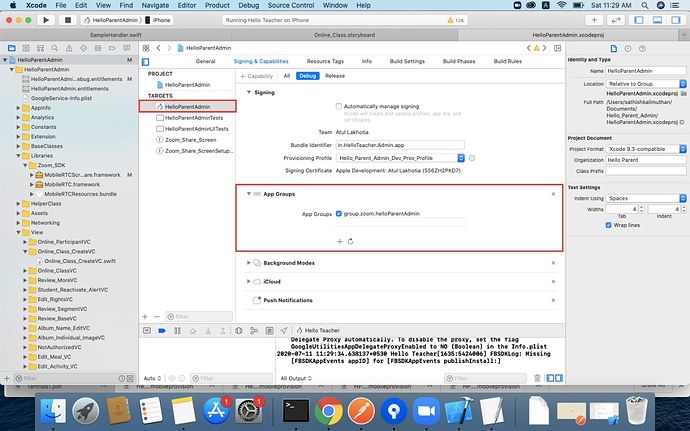Toggle the debug area panel button
The image size is (690, 431).
(x=657, y=20)
